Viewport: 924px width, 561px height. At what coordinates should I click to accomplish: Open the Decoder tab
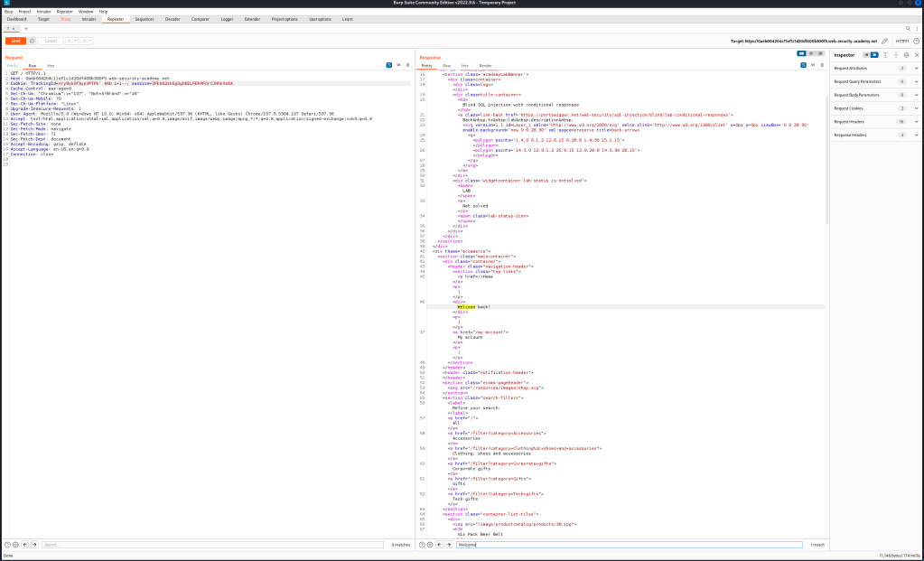tap(172, 18)
